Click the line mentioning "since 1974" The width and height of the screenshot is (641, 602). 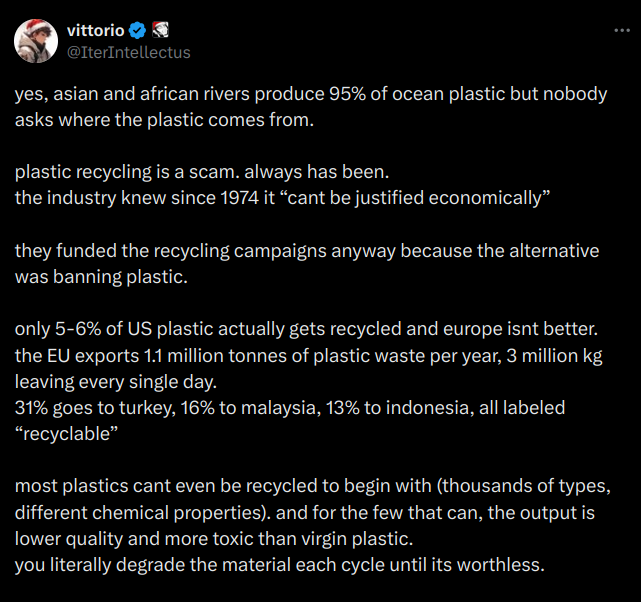pyautogui.click(x=283, y=197)
